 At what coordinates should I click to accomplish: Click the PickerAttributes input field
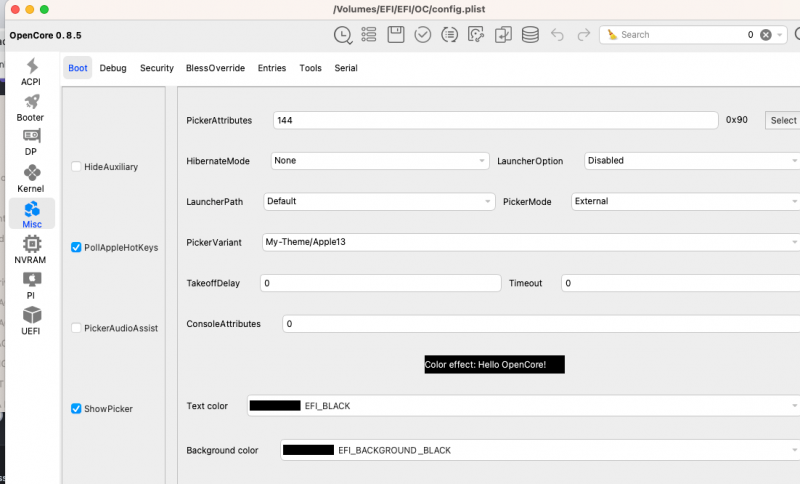click(495, 120)
